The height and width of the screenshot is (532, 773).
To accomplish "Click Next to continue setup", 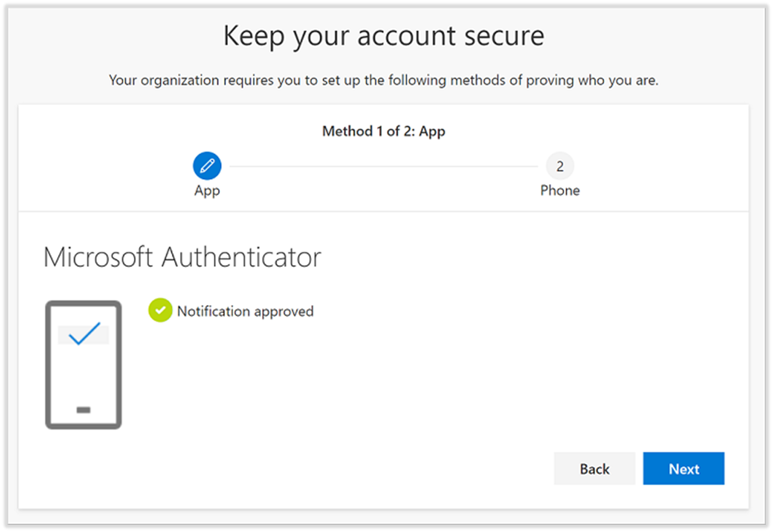I will pyautogui.click(x=683, y=468).
